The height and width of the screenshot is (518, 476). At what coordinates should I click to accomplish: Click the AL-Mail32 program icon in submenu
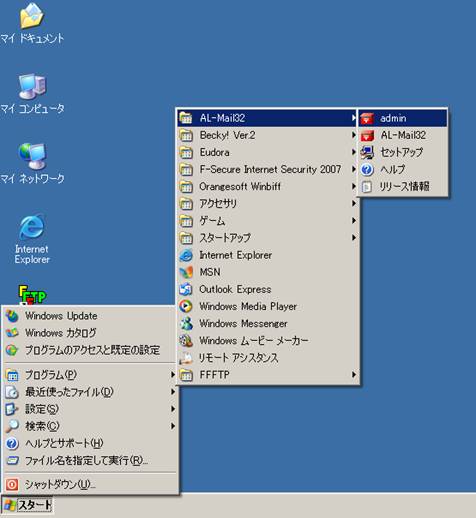(367, 135)
